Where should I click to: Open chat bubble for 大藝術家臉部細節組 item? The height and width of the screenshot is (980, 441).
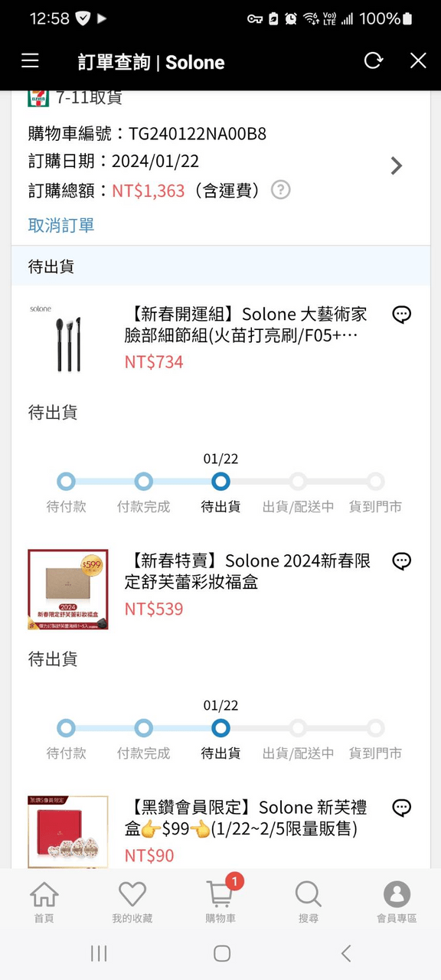coord(401,314)
